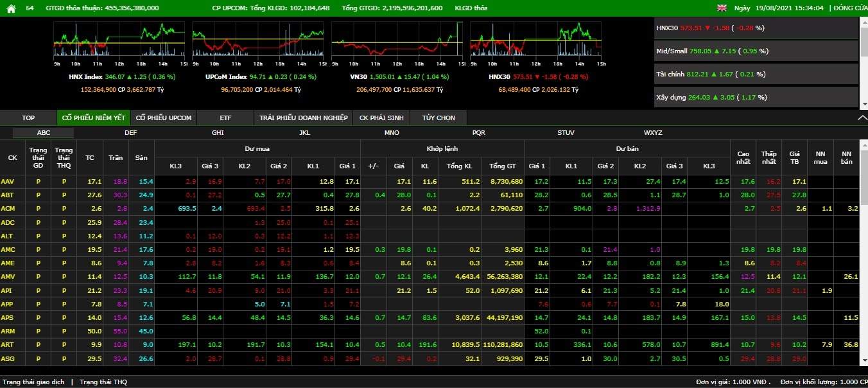
Task: Open the HNX30 intraday chart thumbnail
Action: click(x=536, y=42)
